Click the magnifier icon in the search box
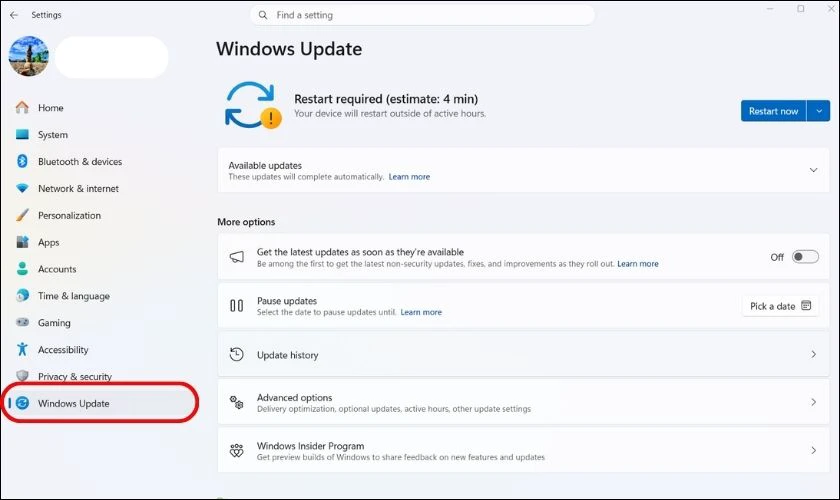 click(263, 15)
